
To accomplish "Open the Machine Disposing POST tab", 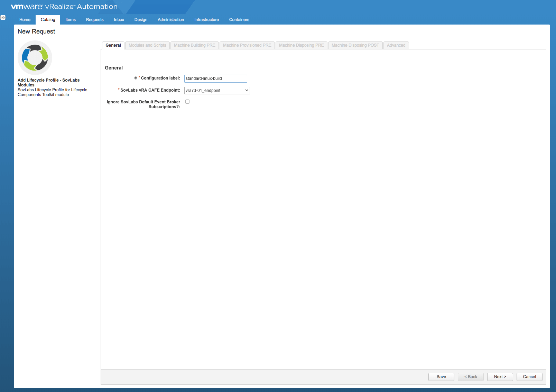I will [355, 45].
